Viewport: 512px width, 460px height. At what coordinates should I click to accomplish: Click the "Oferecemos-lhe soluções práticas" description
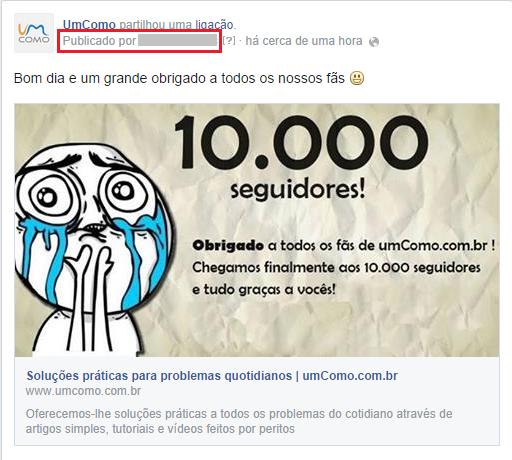click(x=239, y=421)
